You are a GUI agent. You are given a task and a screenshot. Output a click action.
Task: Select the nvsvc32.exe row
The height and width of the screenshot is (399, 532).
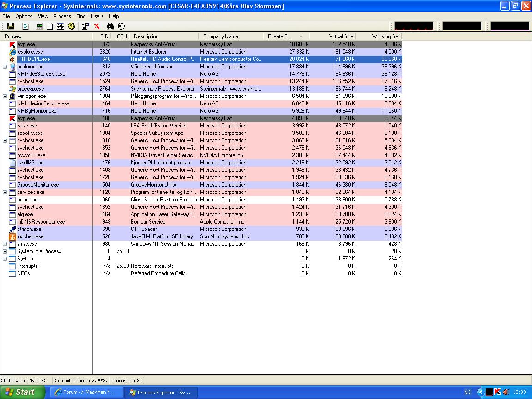(x=201, y=155)
